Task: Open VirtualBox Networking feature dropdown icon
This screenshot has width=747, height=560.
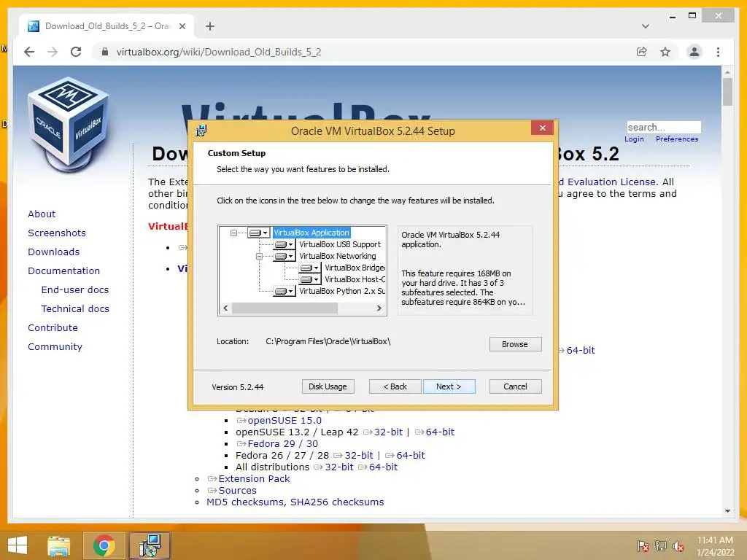Action: (284, 256)
